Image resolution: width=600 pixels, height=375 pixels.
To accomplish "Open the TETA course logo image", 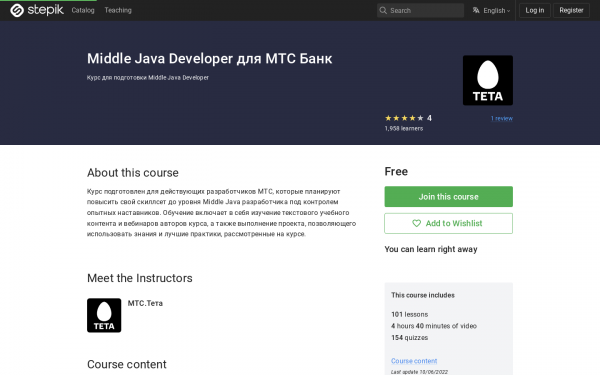I will 488,80.
